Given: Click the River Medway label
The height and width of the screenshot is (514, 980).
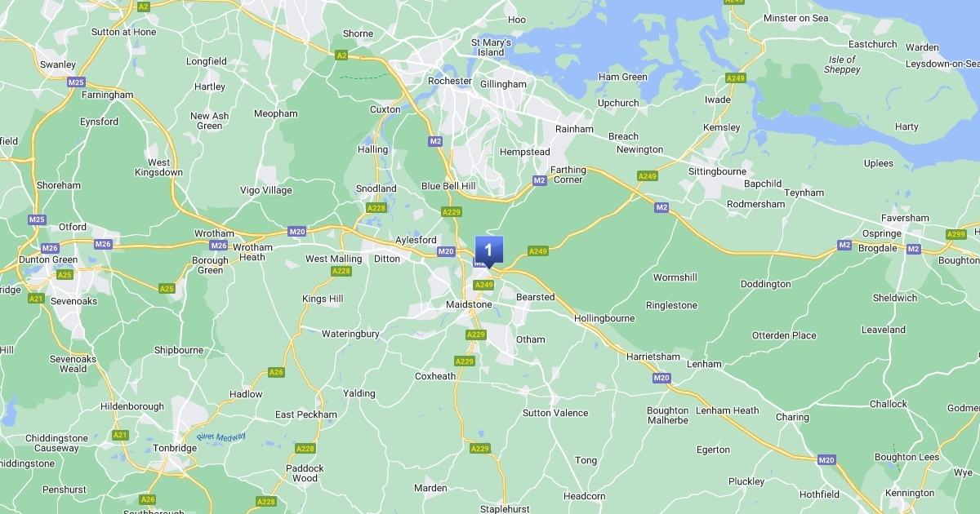Looking at the screenshot, I should [220, 437].
